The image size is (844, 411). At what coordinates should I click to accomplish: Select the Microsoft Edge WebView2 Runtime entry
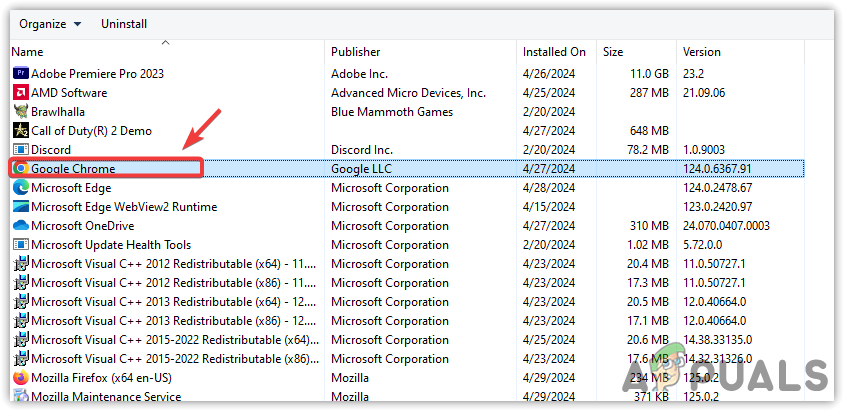coord(124,207)
